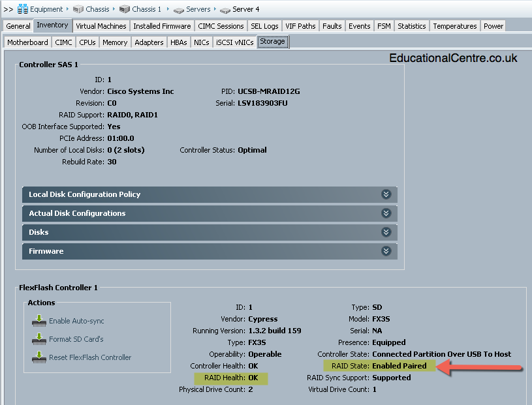This screenshot has height=405, width=532.
Task: Select the Inventory tab
Action: (x=52, y=25)
